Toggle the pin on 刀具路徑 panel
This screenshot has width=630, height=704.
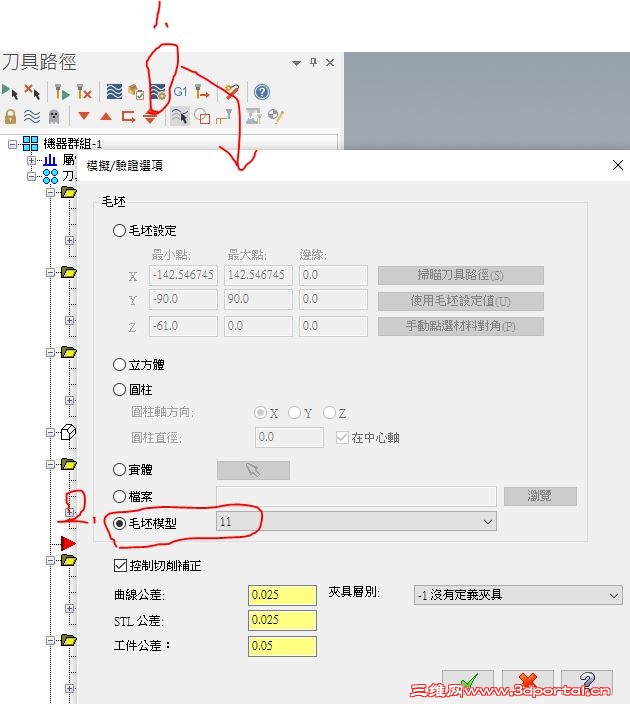click(x=313, y=62)
